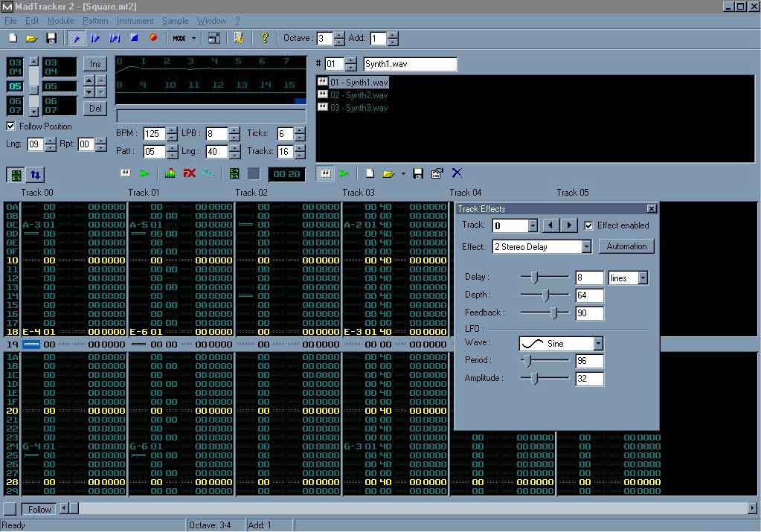Toggle the Follow button at bottom left
The width and height of the screenshot is (761, 532).
[39, 510]
